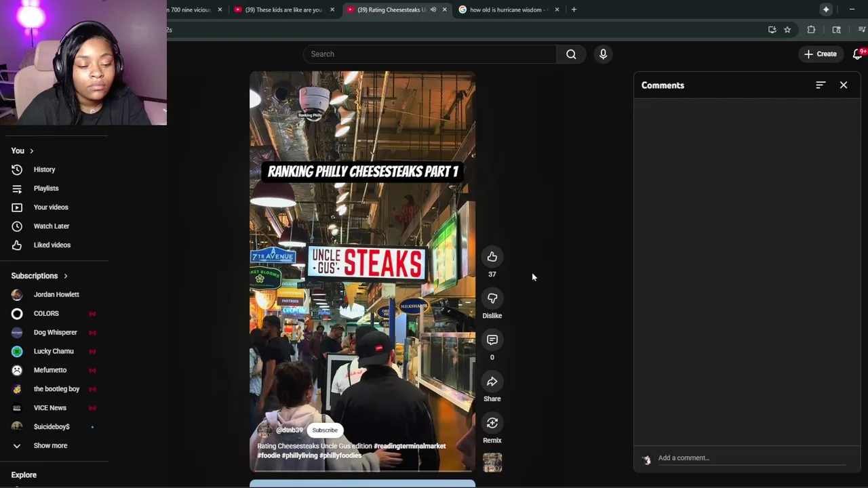This screenshot has width=868, height=488.
Task: Click the Explore heading
Action: coord(24,475)
